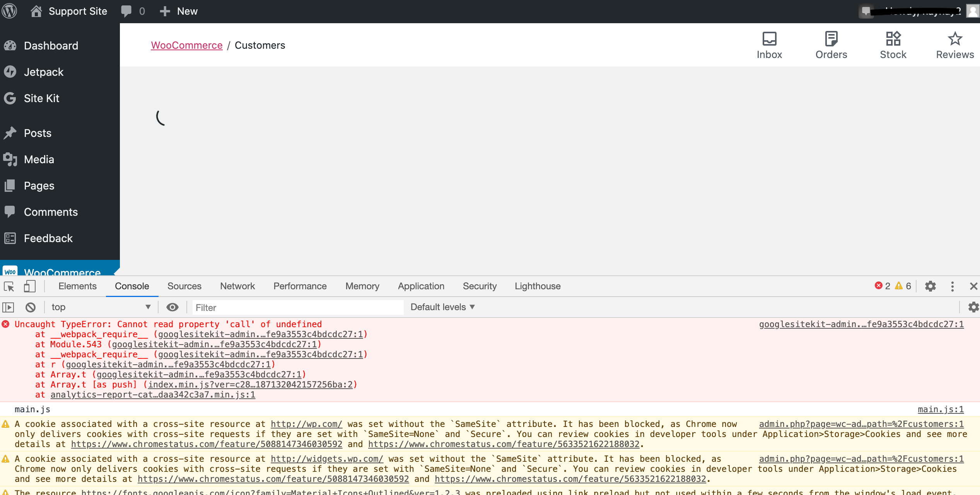Image resolution: width=980 pixels, height=495 pixels.
Task: Open Default levels dropdown
Action: click(442, 307)
